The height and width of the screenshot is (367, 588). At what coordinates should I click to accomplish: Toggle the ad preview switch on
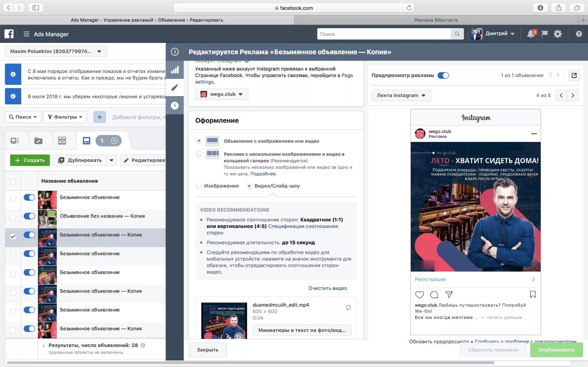tap(444, 75)
